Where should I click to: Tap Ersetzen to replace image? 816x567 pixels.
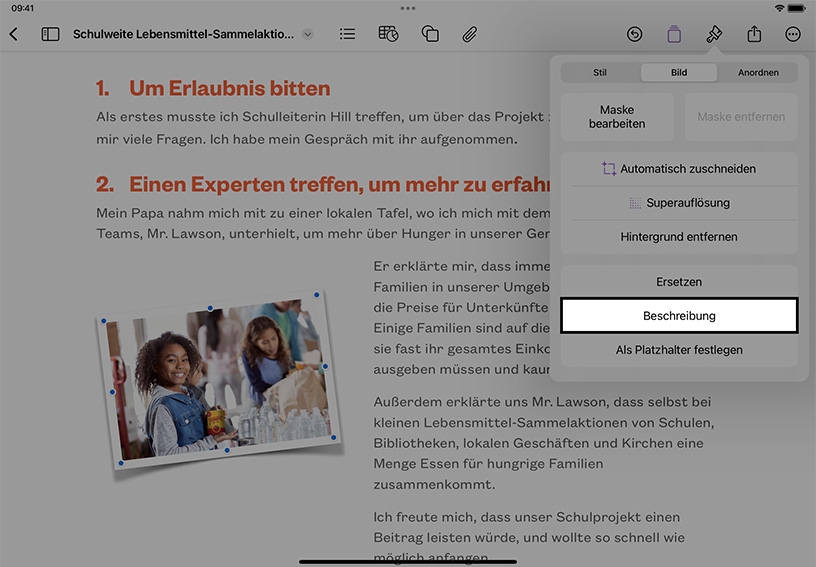pyautogui.click(x=679, y=282)
